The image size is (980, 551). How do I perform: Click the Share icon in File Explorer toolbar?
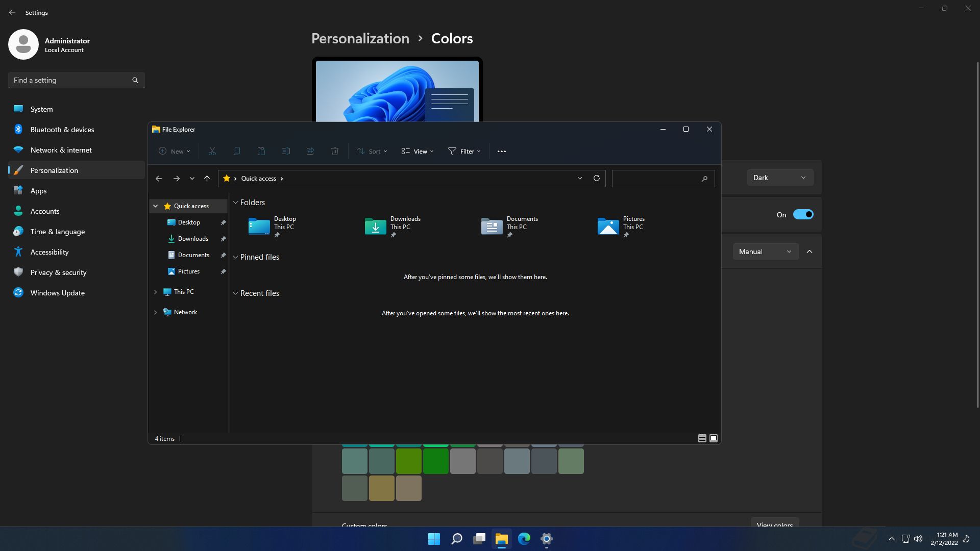point(310,151)
